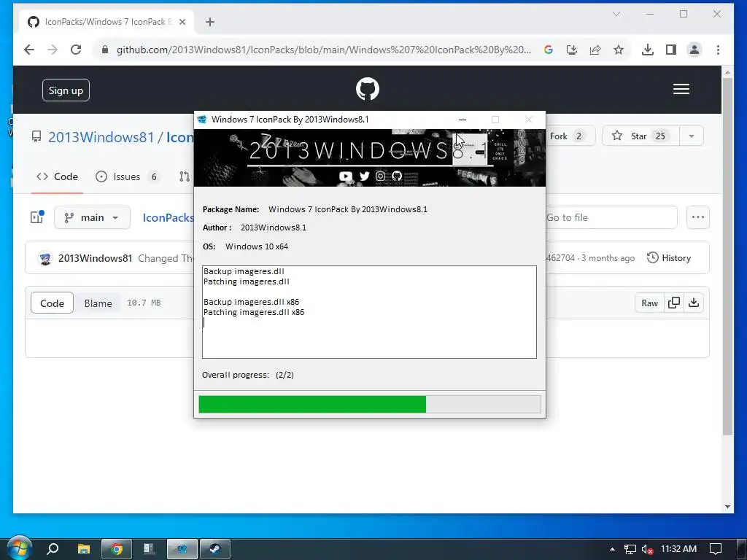Bookmark this page with star icon

[619, 50]
